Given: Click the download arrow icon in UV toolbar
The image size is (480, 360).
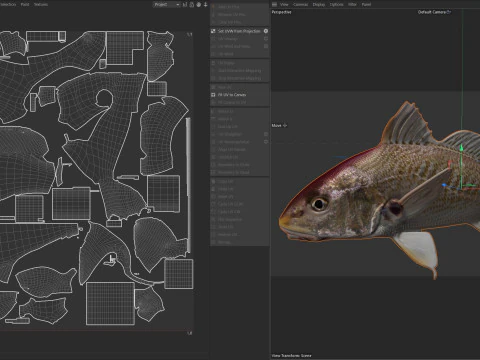Looking at the screenshot, I should 205,5.
